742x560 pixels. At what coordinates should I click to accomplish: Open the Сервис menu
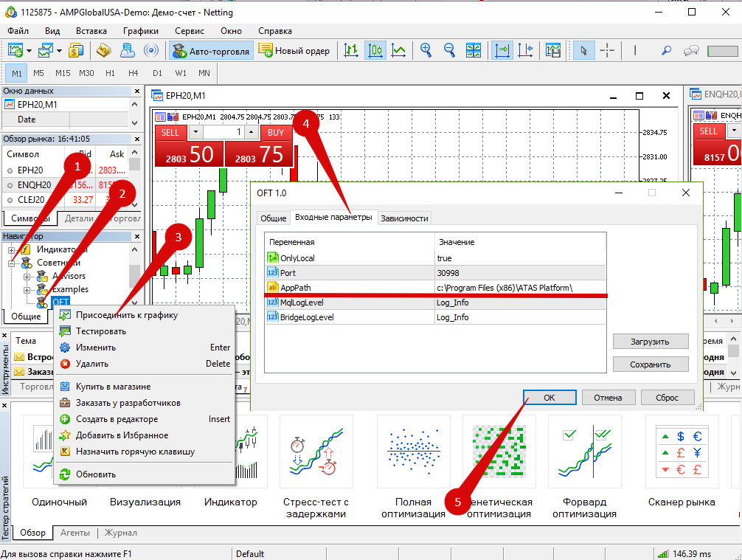pyautogui.click(x=190, y=31)
